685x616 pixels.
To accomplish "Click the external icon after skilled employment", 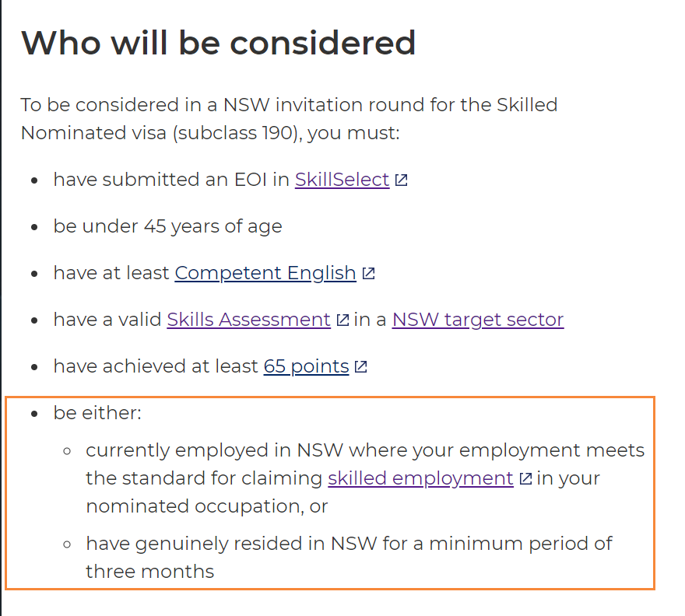I will [x=525, y=479].
